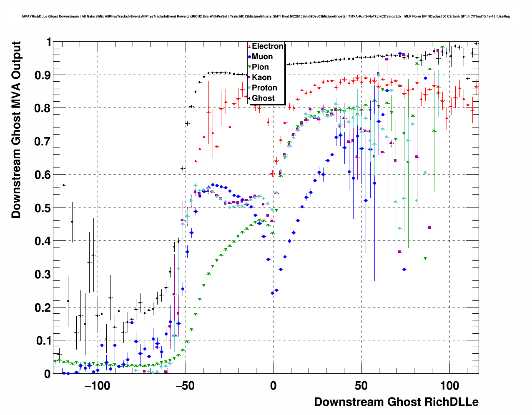Click the −50 tick label on the x-axis
Viewport: 532px width, 415px height.
tap(185, 386)
